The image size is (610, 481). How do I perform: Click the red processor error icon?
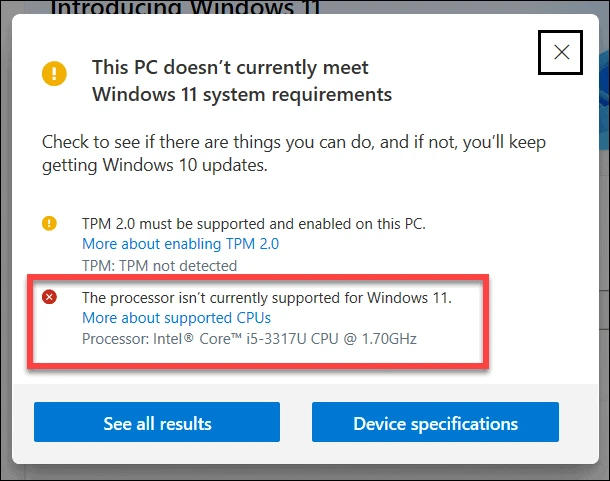49,297
